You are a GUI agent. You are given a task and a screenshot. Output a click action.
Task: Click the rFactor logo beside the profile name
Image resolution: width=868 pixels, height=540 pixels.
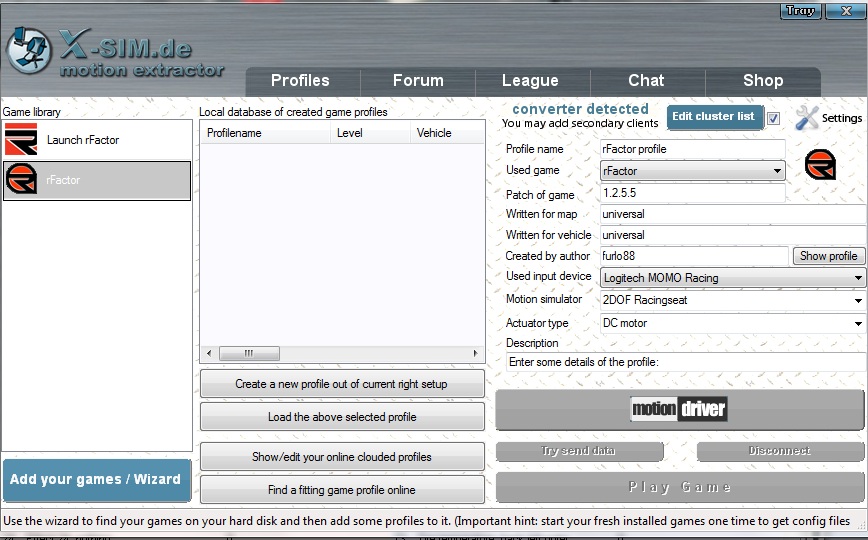click(820, 164)
